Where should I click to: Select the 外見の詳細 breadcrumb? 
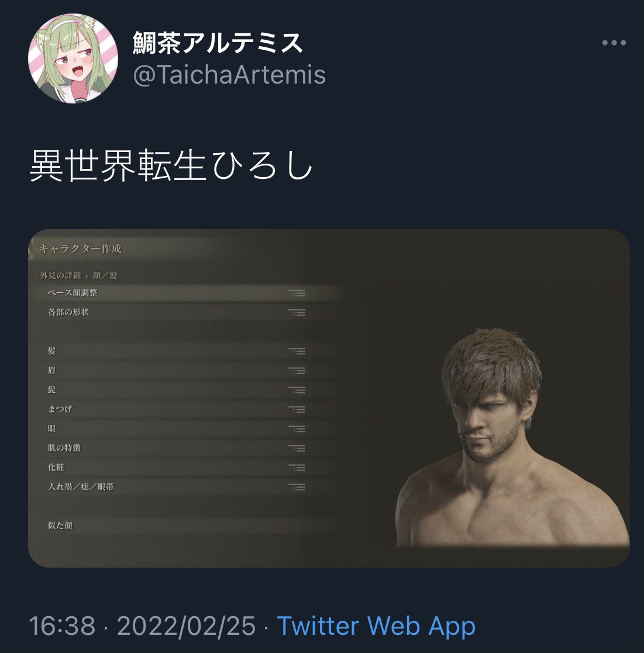pos(60,275)
